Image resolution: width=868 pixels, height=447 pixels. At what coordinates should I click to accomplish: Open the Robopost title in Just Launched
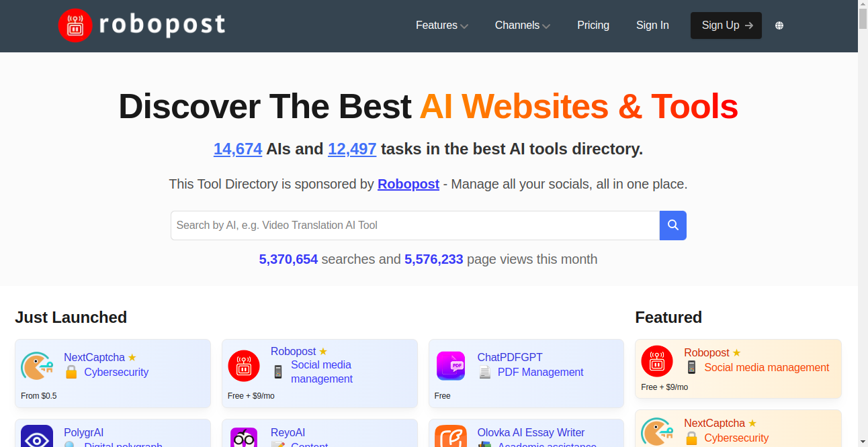pyautogui.click(x=294, y=352)
